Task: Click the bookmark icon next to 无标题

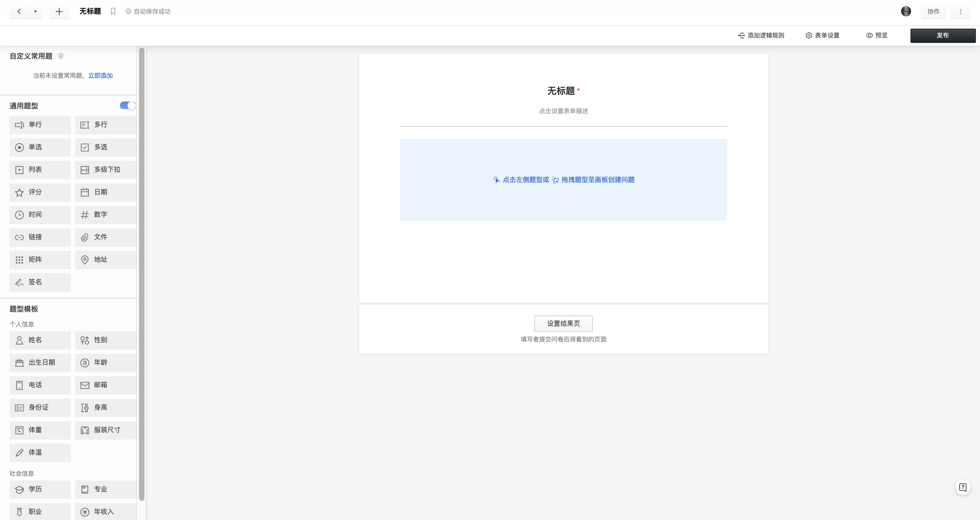Action: (113, 11)
